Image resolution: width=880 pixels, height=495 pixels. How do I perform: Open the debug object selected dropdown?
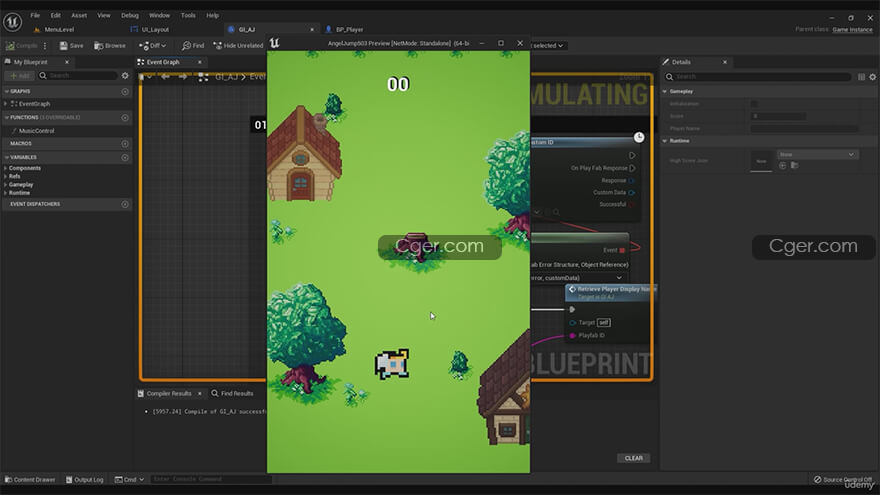[x=548, y=45]
